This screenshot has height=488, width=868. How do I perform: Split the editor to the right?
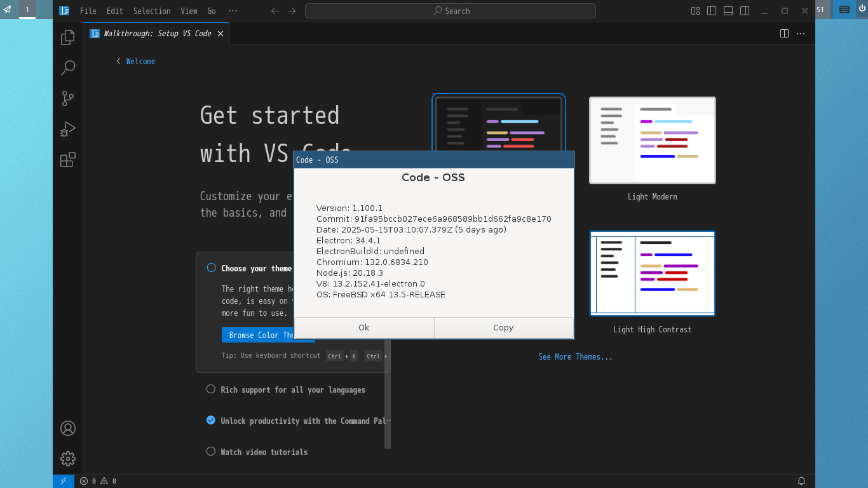tap(784, 34)
